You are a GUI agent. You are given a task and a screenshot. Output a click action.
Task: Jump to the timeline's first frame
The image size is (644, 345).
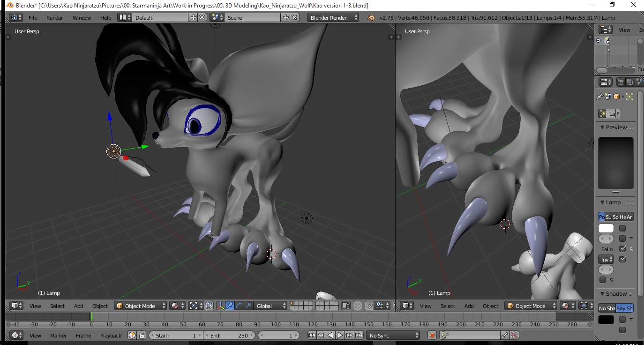[x=312, y=336]
